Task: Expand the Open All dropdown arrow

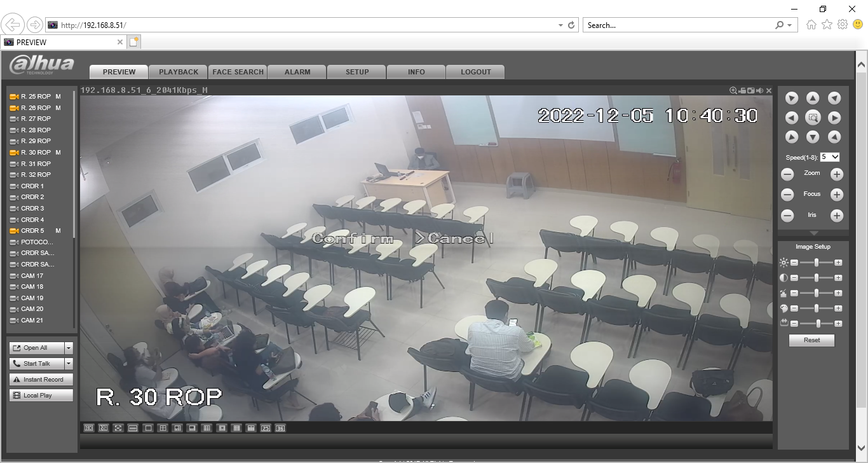Action: (69, 348)
